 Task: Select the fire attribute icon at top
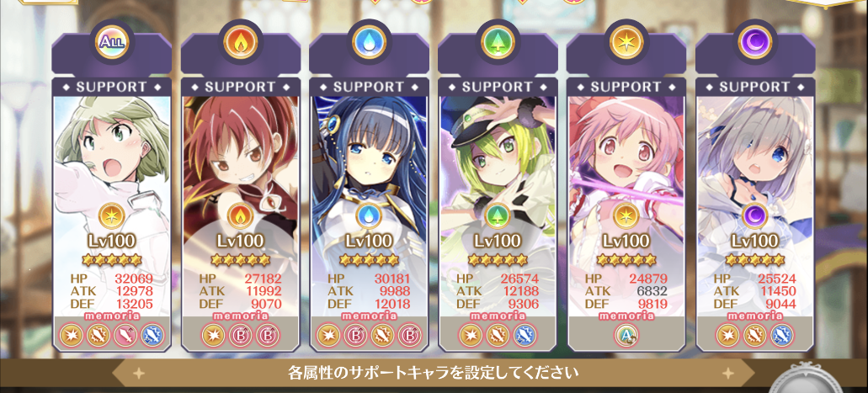241,42
